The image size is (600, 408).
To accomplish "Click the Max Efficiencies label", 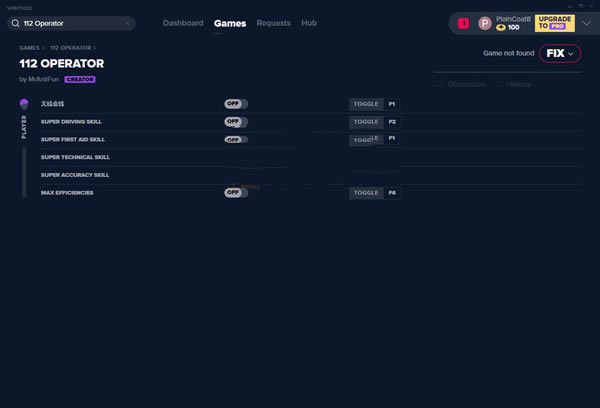I will (x=67, y=193).
